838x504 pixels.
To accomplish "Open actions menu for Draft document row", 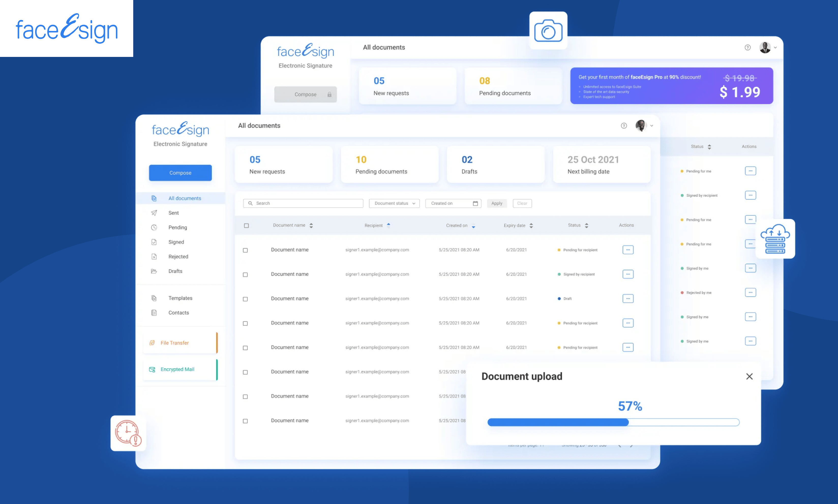I will [x=628, y=298].
